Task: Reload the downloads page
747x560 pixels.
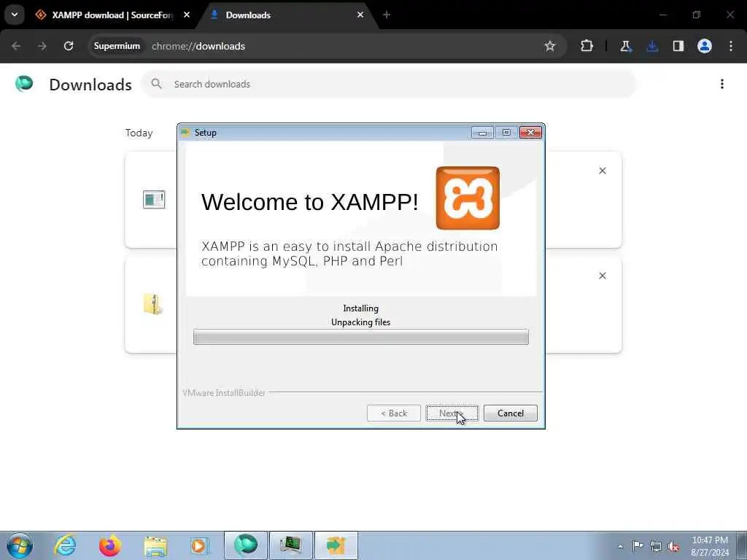Action: (69, 46)
